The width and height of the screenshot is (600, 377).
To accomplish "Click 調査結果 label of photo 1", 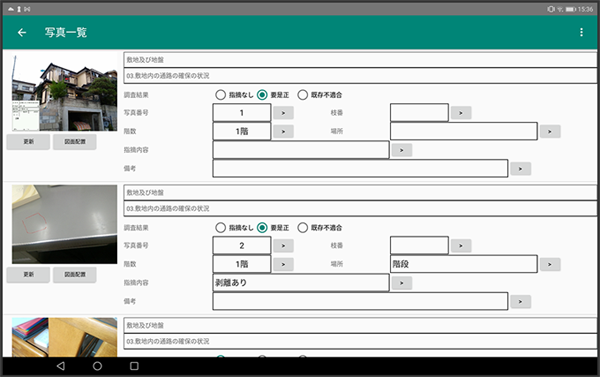I will pyautogui.click(x=136, y=95).
